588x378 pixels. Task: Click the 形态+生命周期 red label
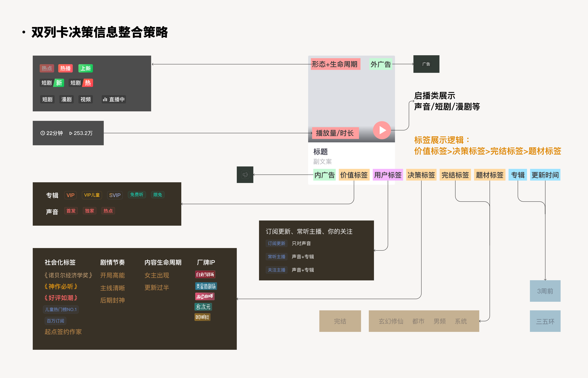tap(335, 64)
